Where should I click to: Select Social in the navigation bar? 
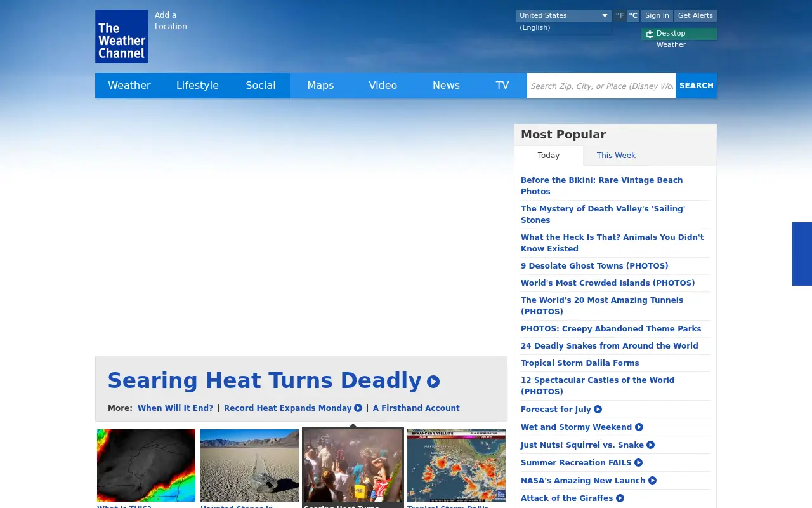click(x=261, y=86)
